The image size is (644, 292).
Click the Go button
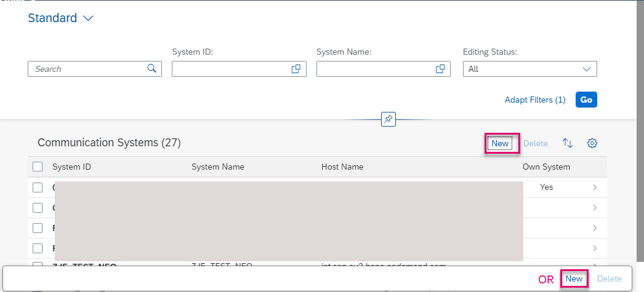pyautogui.click(x=586, y=100)
